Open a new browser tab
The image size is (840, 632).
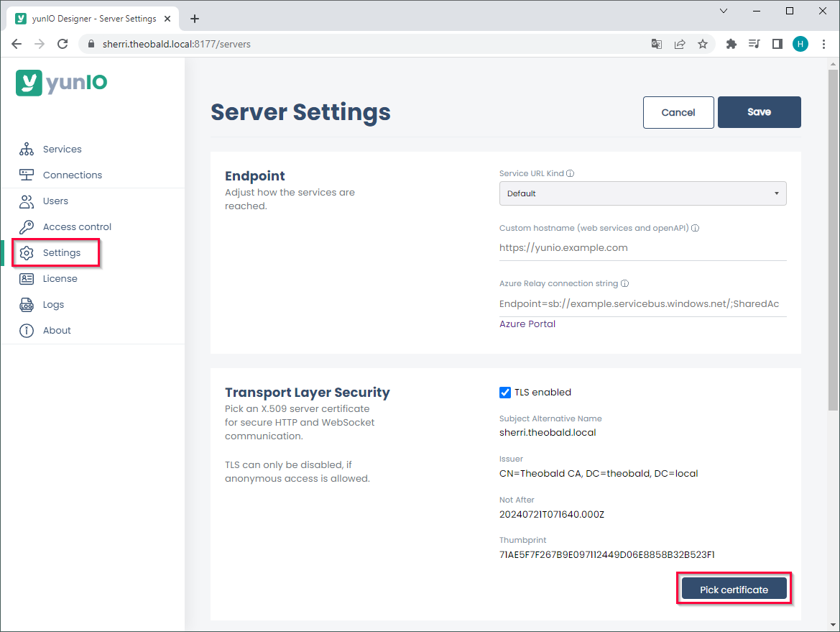(x=195, y=19)
